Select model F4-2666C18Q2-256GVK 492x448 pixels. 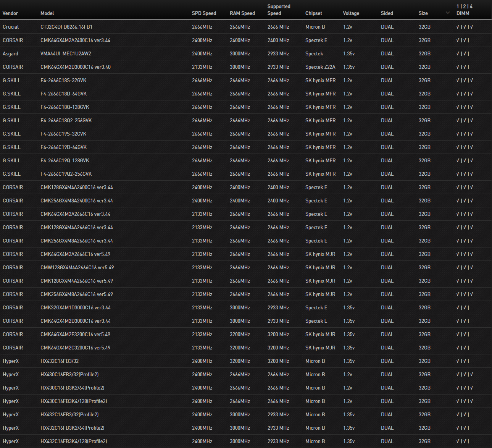point(66,121)
